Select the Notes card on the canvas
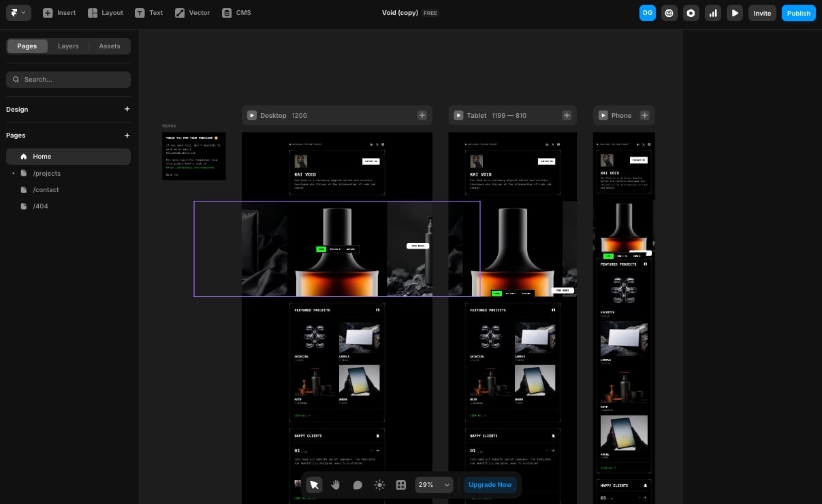 [x=193, y=156]
